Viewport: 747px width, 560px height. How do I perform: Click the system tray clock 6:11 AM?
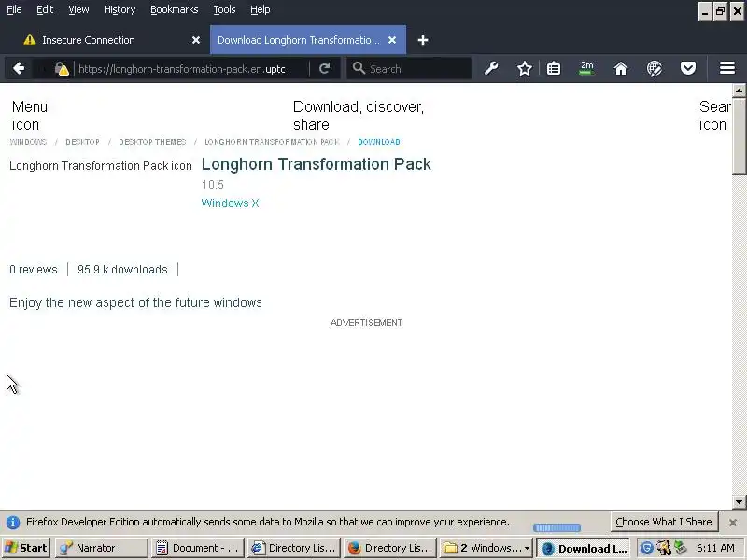point(716,548)
